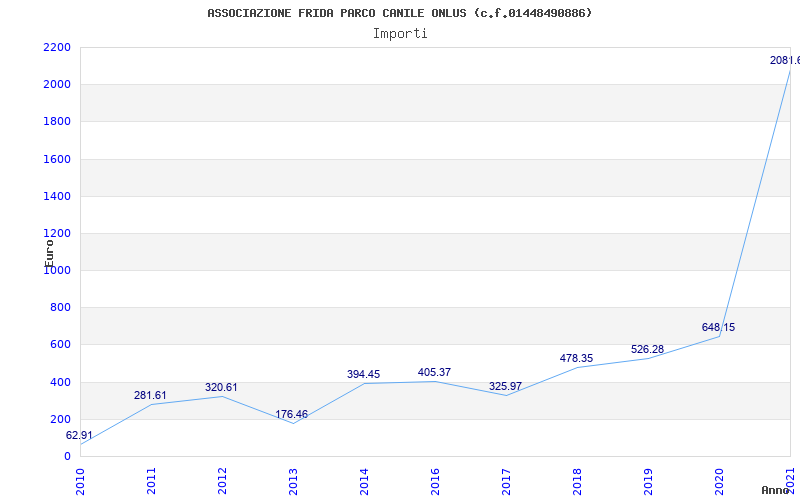Select the 2081.6 peak value label

pyautogui.click(x=784, y=61)
